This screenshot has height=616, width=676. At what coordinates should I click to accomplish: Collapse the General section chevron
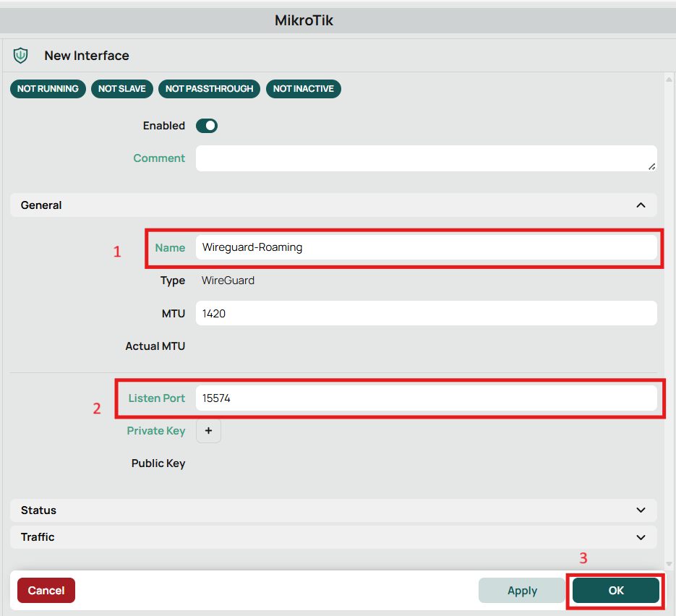(x=641, y=205)
